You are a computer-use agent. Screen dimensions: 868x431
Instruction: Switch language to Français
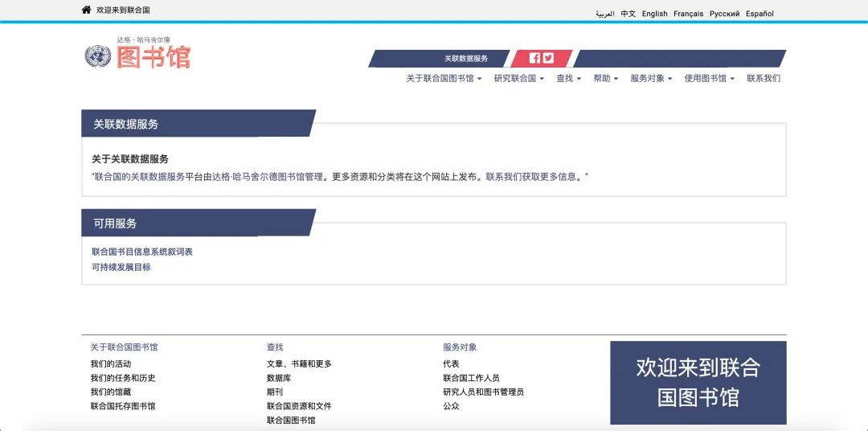[689, 14]
